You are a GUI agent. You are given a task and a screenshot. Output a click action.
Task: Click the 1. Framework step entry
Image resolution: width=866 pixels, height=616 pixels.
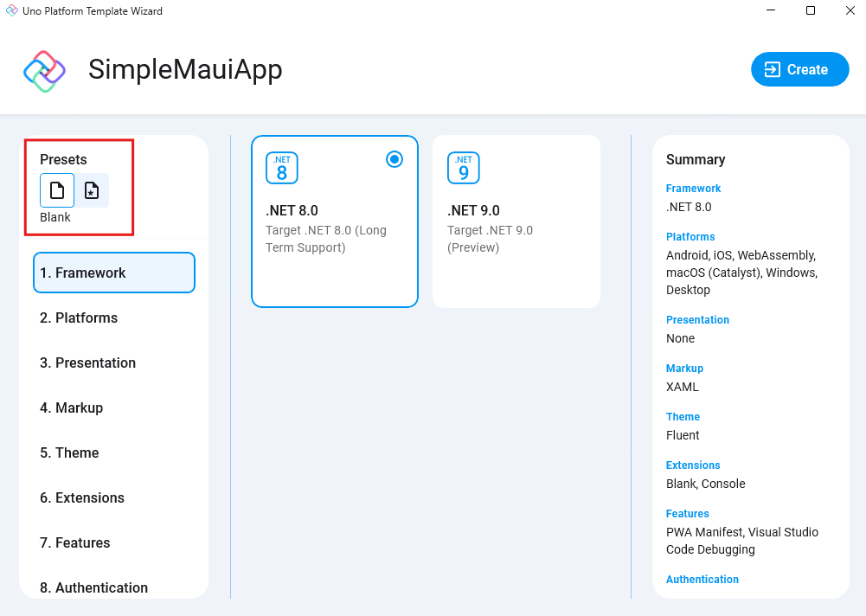pyautogui.click(x=81, y=273)
